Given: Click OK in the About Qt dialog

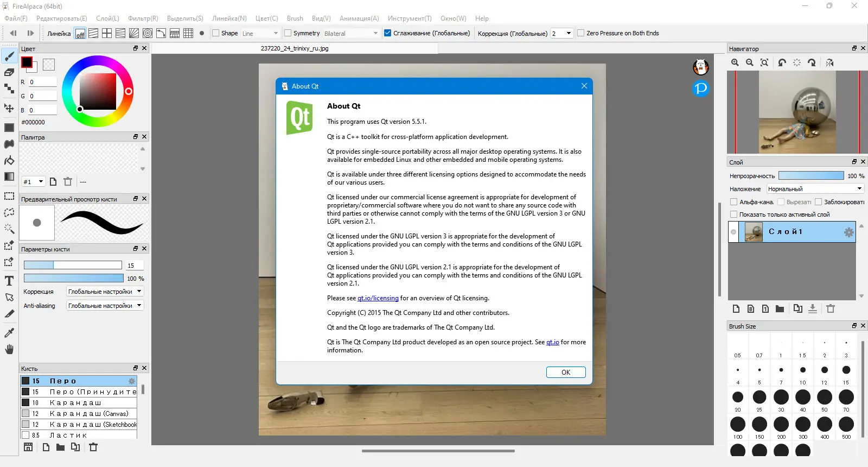Looking at the screenshot, I should 566,372.
